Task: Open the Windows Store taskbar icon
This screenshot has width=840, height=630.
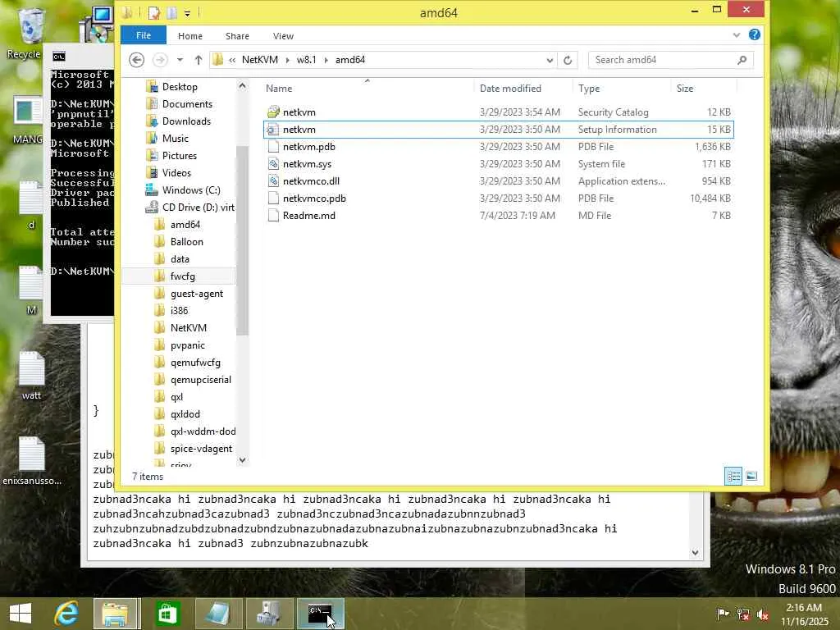Action: click(x=167, y=614)
